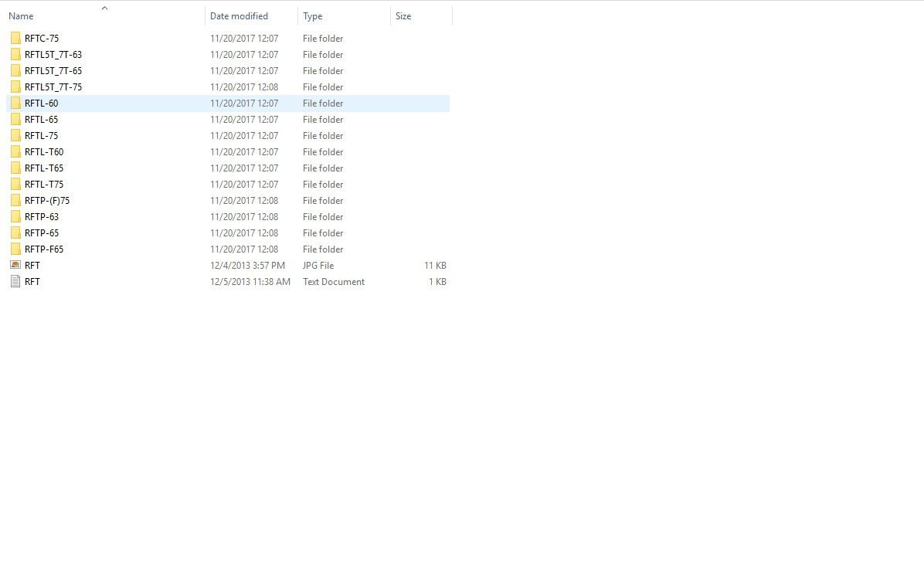Select the RFTL5T_7T-75 folder name
Image resolution: width=924 pixels, height=570 pixels.
[53, 87]
